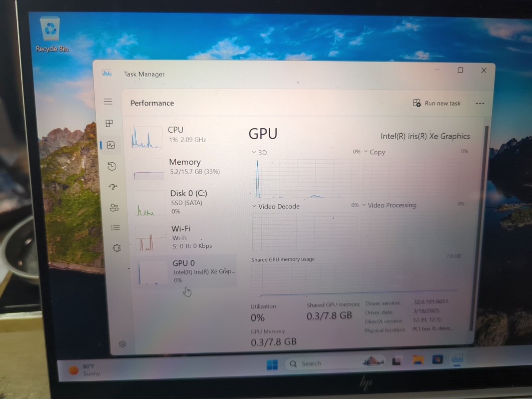Open the 3D graph dropdown selector

coord(259,153)
